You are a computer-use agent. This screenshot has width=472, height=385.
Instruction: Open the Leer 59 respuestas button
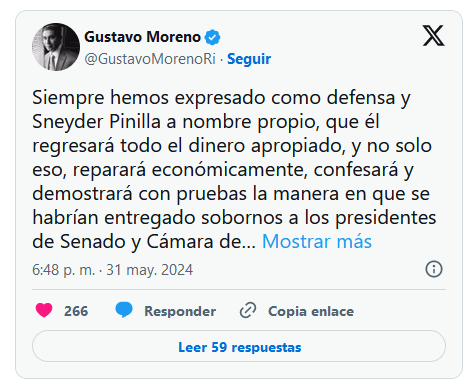239,346
